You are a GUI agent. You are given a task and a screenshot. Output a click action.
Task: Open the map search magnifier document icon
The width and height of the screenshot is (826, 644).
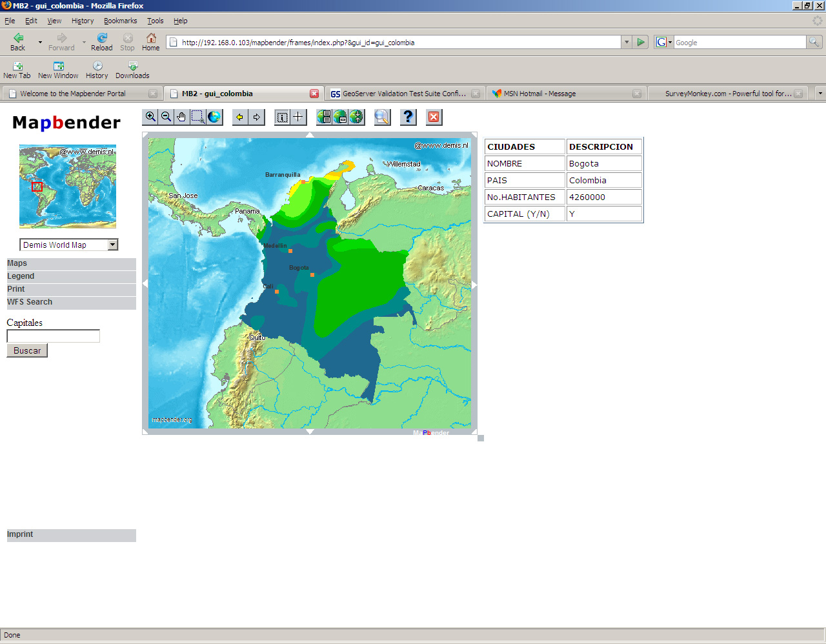(x=382, y=117)
